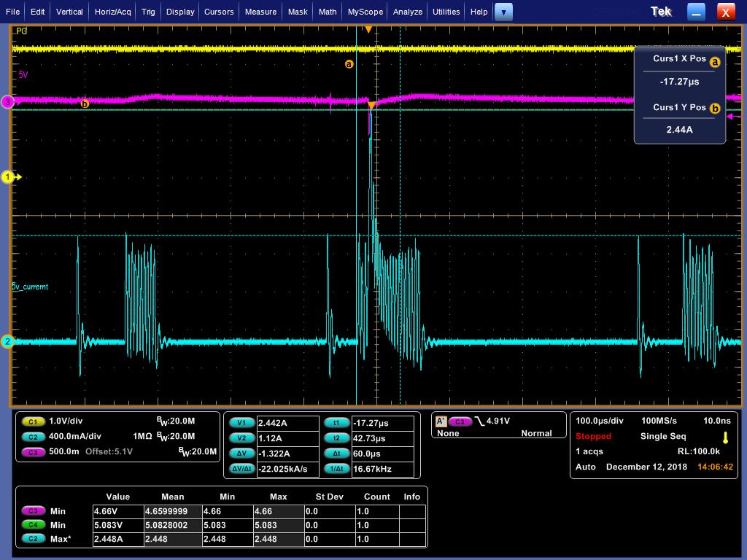Viewport: 747px width, 560px height.
Task: Click the Curs1 Y Pos 2.44A field
Action: 679,130
